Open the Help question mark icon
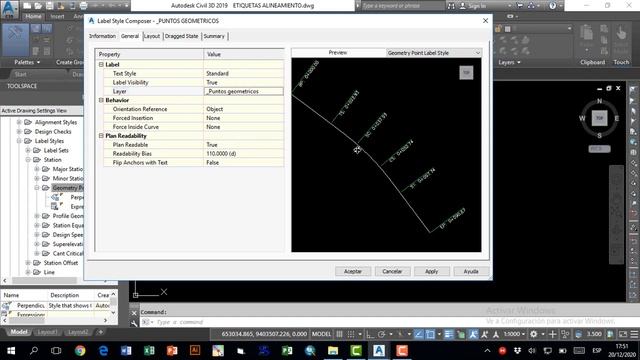Screen dimensions: 640x360 (552, 6)
